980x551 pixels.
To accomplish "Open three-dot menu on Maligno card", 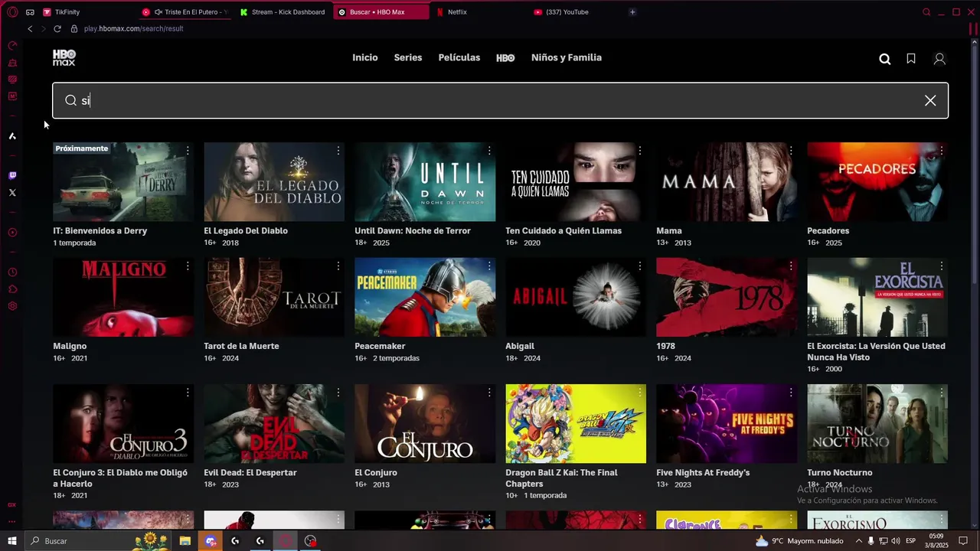I will pyautogui.click(x=188, y=266).
